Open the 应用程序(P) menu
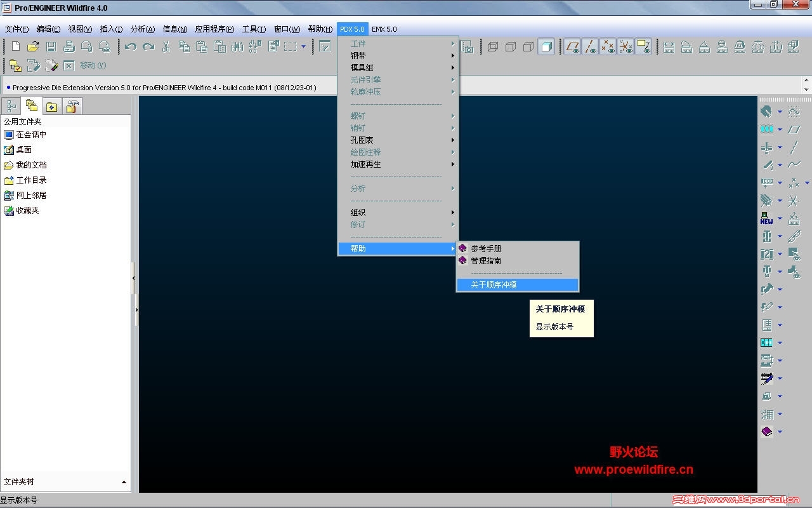 [x=214, y=29]
